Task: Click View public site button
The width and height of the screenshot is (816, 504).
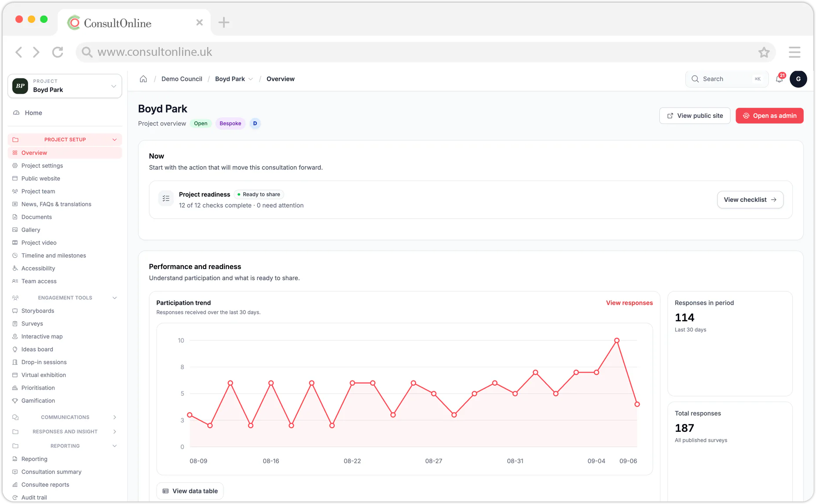Action: pyautogui.click(x=695, y=116)
